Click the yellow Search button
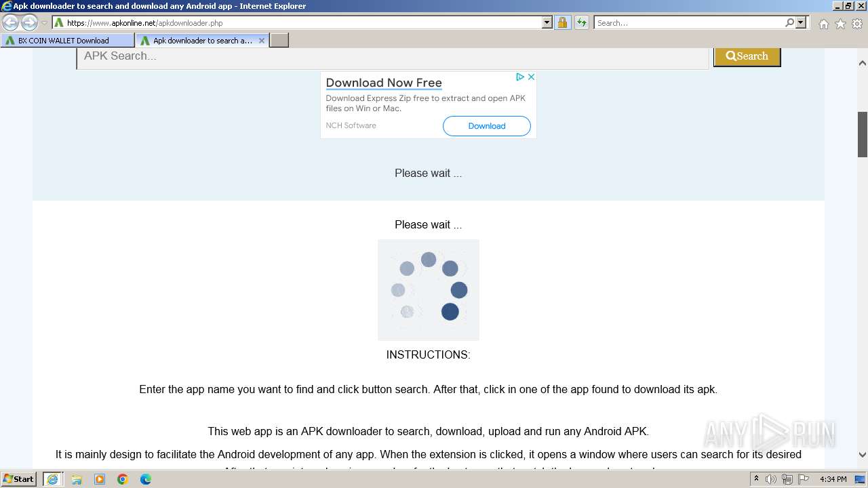 [x=747, y=57]
